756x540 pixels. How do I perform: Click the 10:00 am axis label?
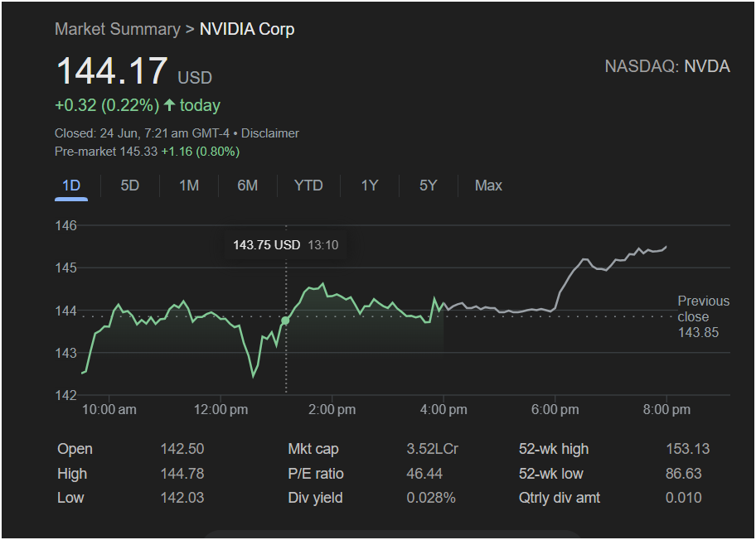click(109, 409)
